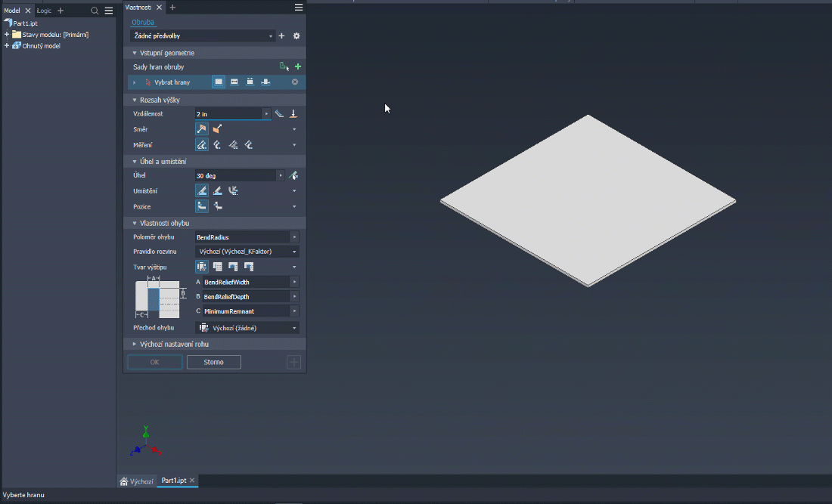Select the third Umístění placement icon
This screenshot has width=832, height=504.
tap(233, 190)
